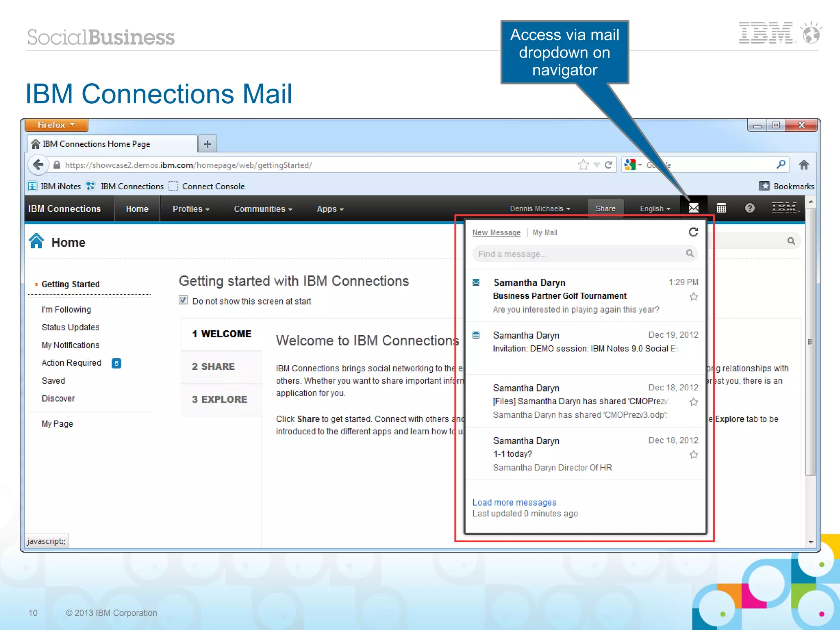Click the padlock site identity icon
The image size is (840, 630).
pos(57,165)
